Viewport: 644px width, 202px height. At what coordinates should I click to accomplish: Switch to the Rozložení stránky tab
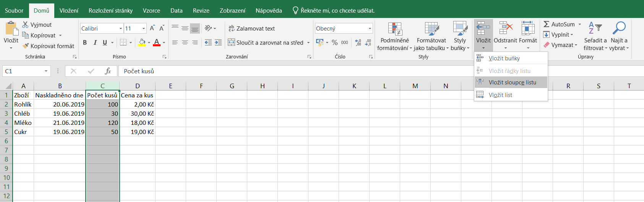111,11
